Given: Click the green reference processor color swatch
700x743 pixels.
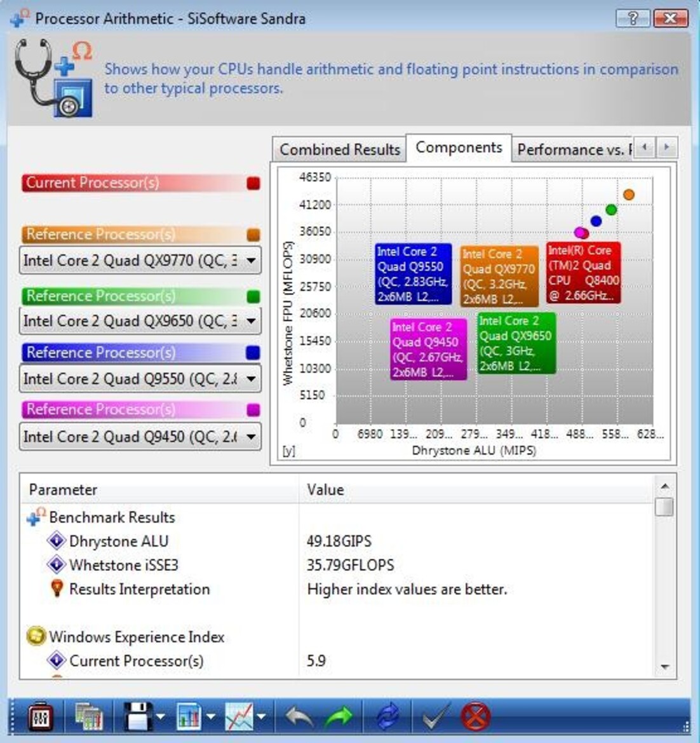Looking at the screenshot, I should click(253, 296).
